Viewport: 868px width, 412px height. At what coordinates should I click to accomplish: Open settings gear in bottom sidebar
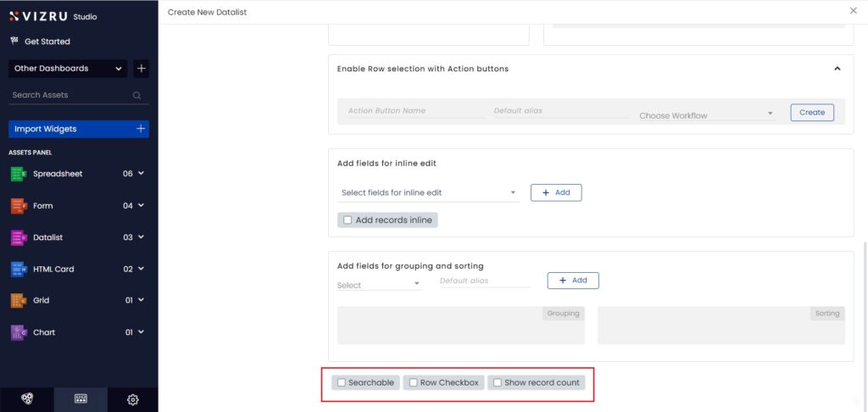tap(133, 399)
